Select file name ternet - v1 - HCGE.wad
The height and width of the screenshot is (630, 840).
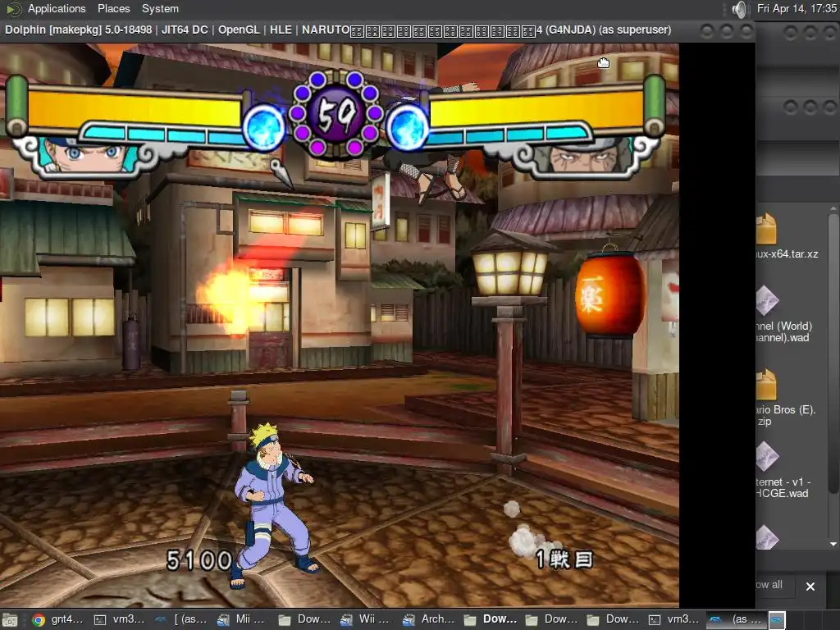coord(783,487)
